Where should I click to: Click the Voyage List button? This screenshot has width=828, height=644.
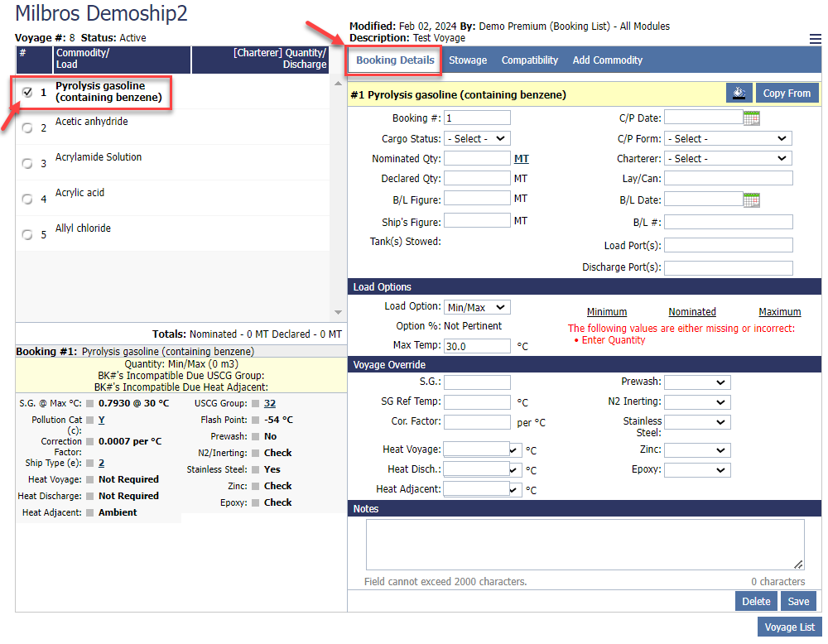789,627
